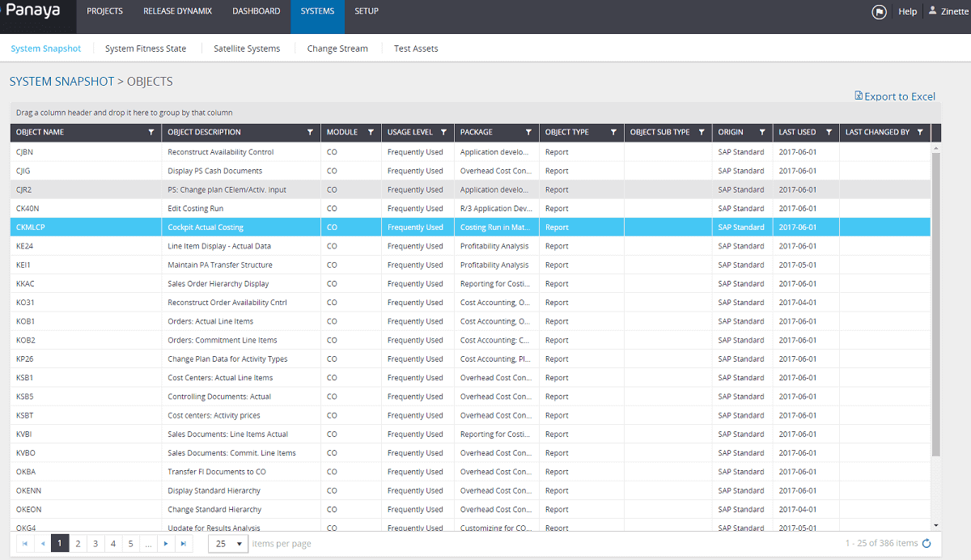
Task: Switch to Satellite Systems tab
Action: click(247, 49)
